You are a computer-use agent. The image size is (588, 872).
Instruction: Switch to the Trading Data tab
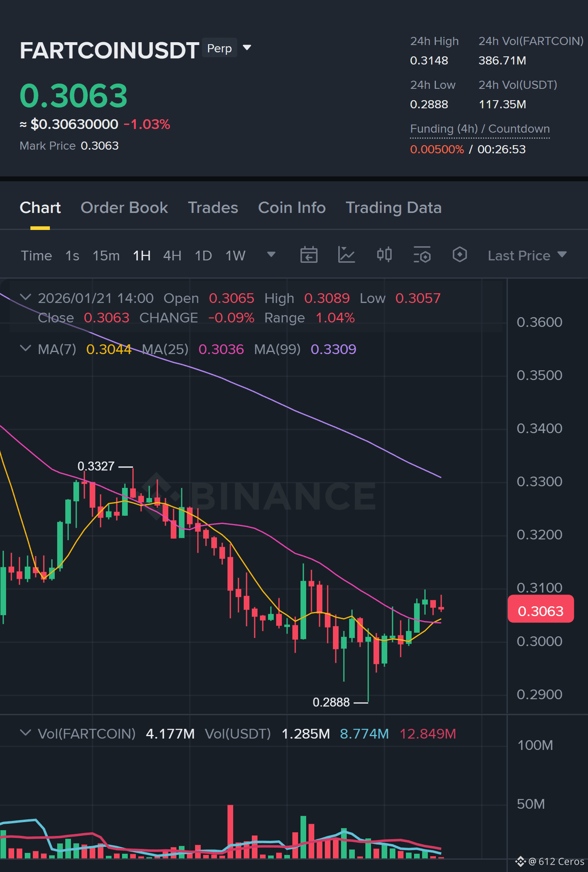(393, 208)
